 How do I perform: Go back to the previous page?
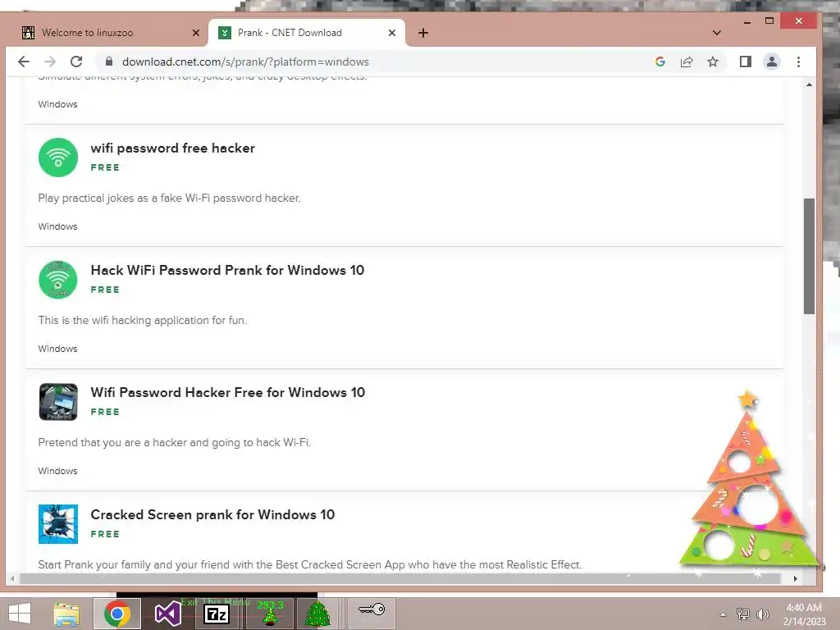coord(24,62)
